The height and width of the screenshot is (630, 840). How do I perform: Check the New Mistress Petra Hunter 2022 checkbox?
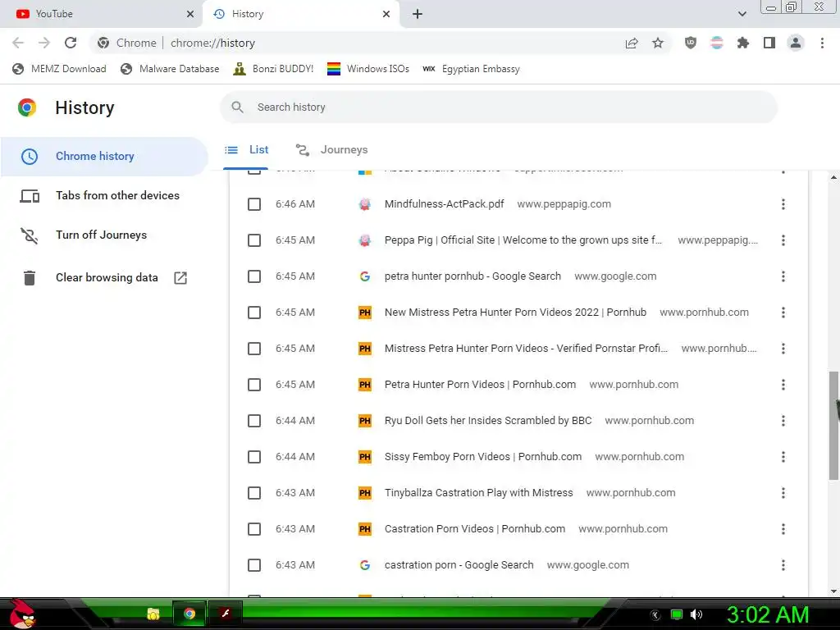254,313
